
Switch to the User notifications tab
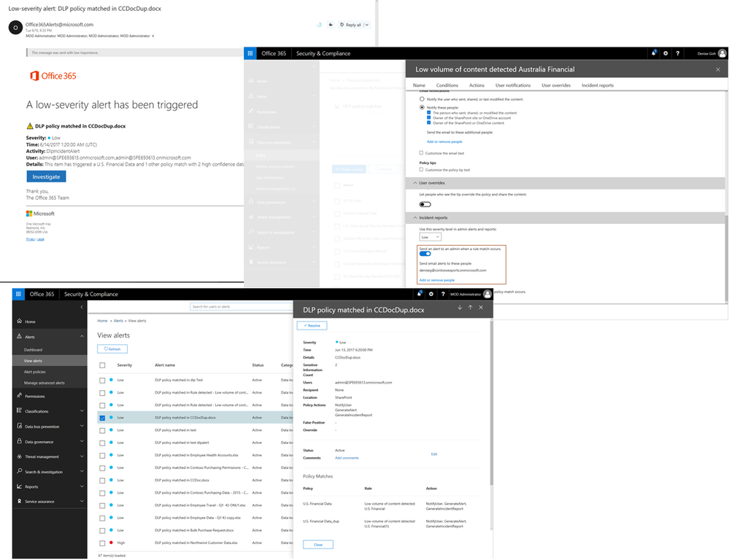pos(513,85)
